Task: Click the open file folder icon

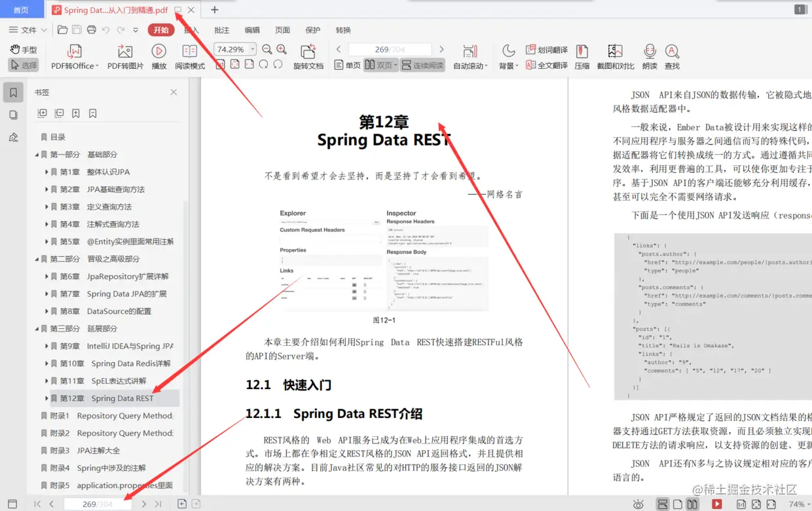Action: pyautogui.click(x=62, y=29)
